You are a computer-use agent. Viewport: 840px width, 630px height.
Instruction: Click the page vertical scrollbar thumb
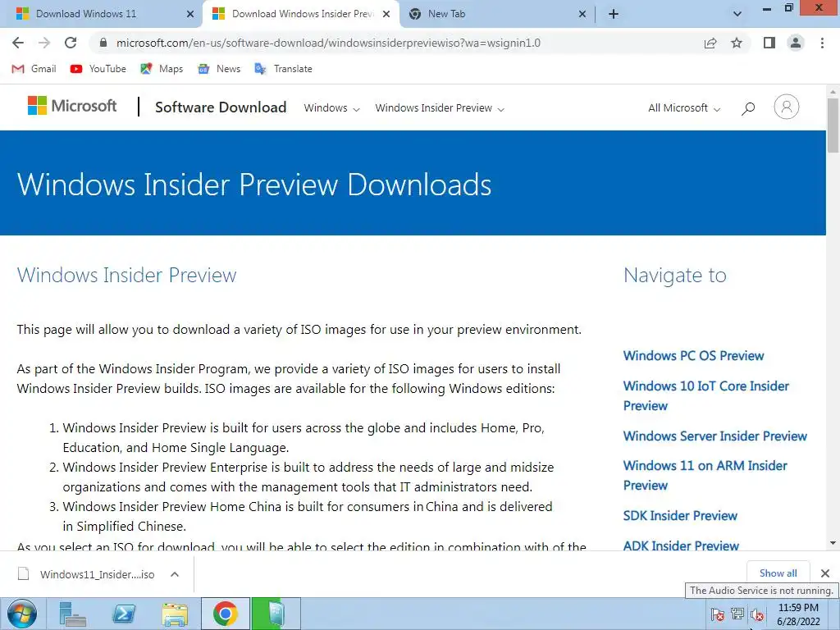coord(833,125)
